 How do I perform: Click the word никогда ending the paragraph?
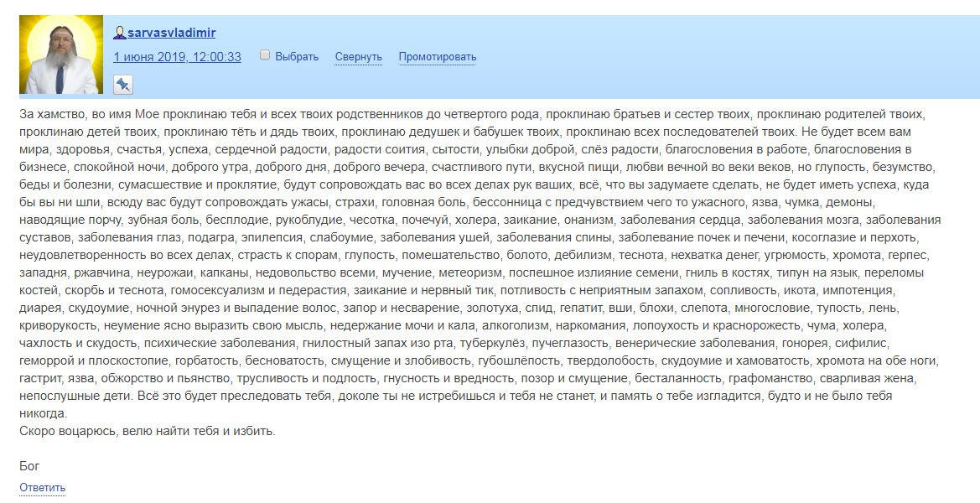(43, 413)
